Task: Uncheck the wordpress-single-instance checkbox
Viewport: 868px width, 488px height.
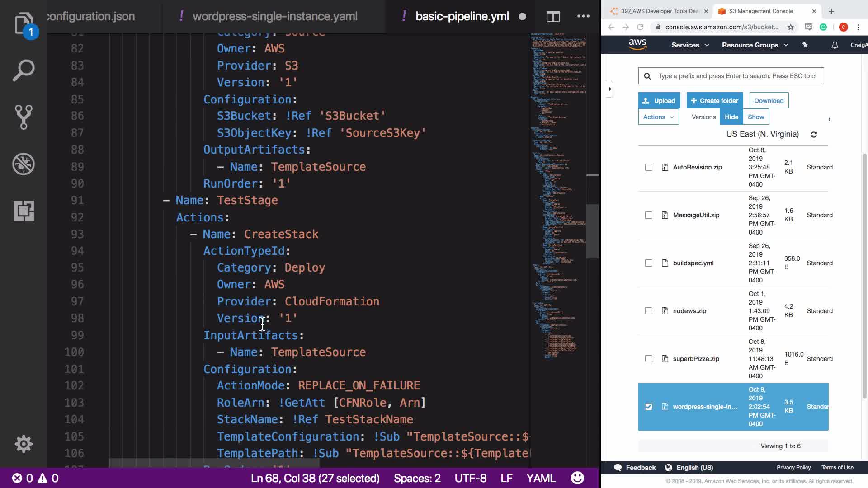Action: coord(649,407)
